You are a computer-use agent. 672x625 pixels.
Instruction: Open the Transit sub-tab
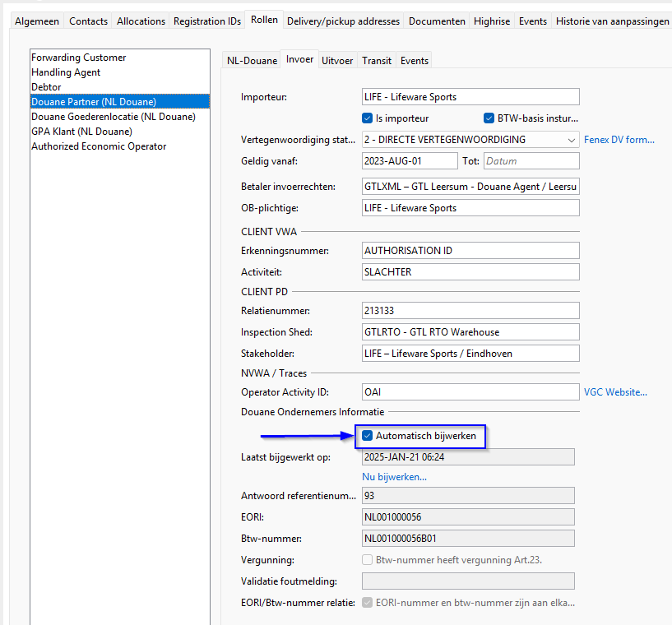(x=377, y=60)
